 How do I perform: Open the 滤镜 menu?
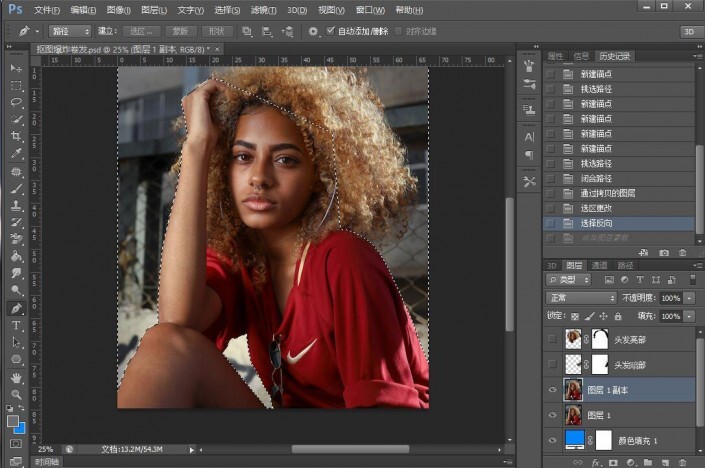[264, 10]
